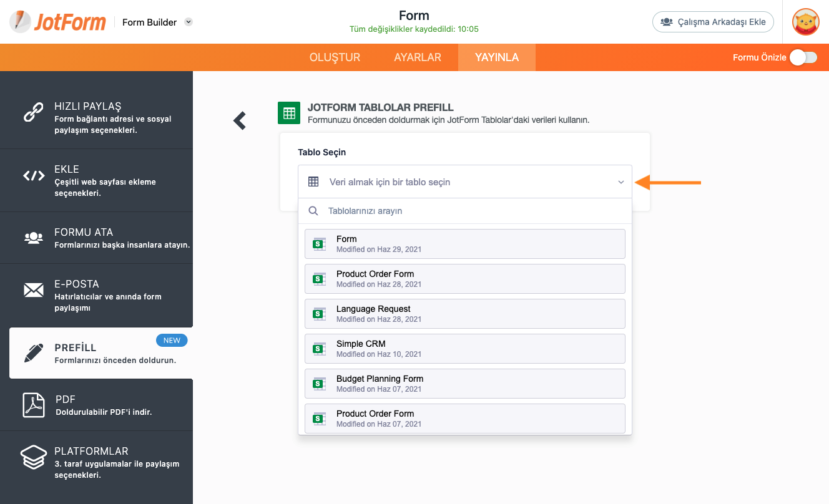Open the HIZLI PAYLAŞ section
This screenshot has width=829, height=504.
pyautogui.click(x=96, y=117)
